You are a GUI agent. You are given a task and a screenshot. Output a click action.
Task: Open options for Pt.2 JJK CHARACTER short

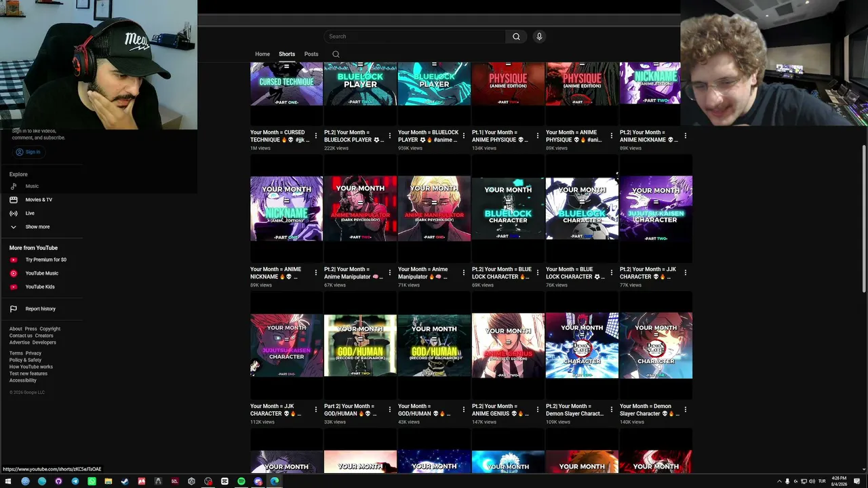pos(686,273)
